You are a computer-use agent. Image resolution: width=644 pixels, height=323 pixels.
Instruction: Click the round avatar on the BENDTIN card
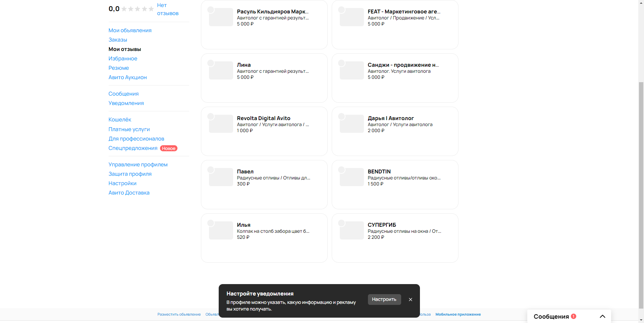click(341, 170)
